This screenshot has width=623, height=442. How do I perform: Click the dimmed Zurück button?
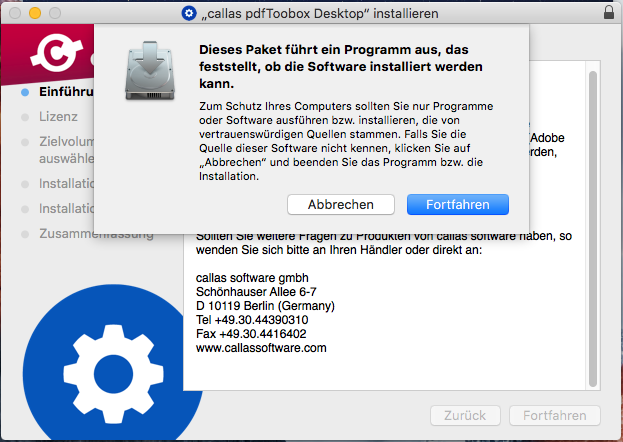tap(465, 415)
